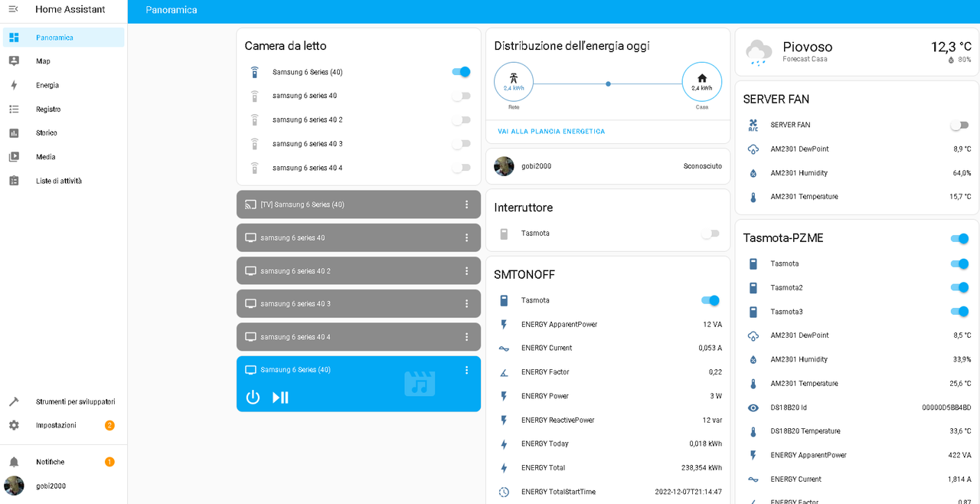Toggle the samsung 6 series 40 3 switch

pyautogui.click(x=461, y=144)
